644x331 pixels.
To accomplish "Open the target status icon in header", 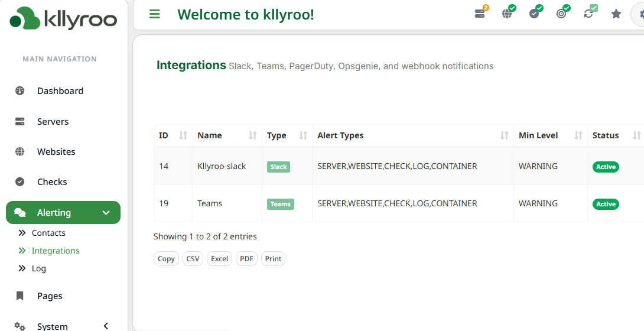I will point(562,13).
